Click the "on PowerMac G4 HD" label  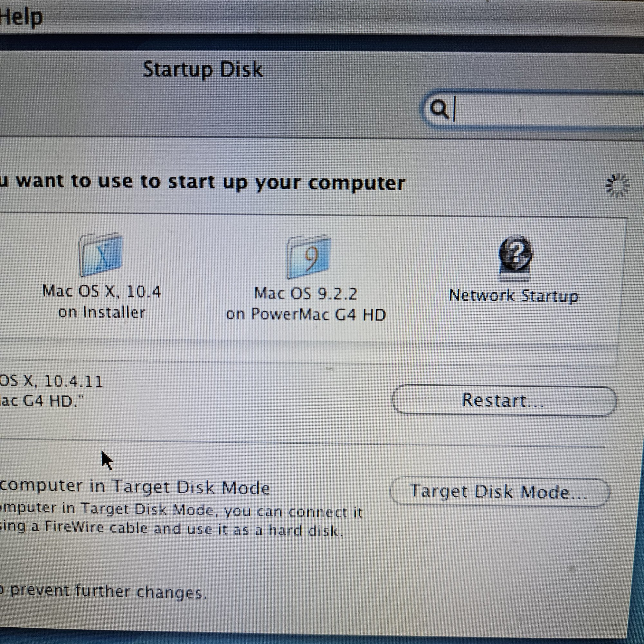tap(306, 314)
